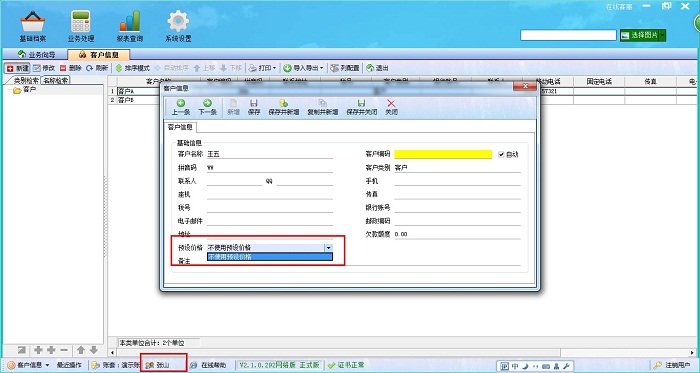Click the 电子邮件 input field
Image resolution: width=700 pixels, height=373 pixels.
[270, 221]
